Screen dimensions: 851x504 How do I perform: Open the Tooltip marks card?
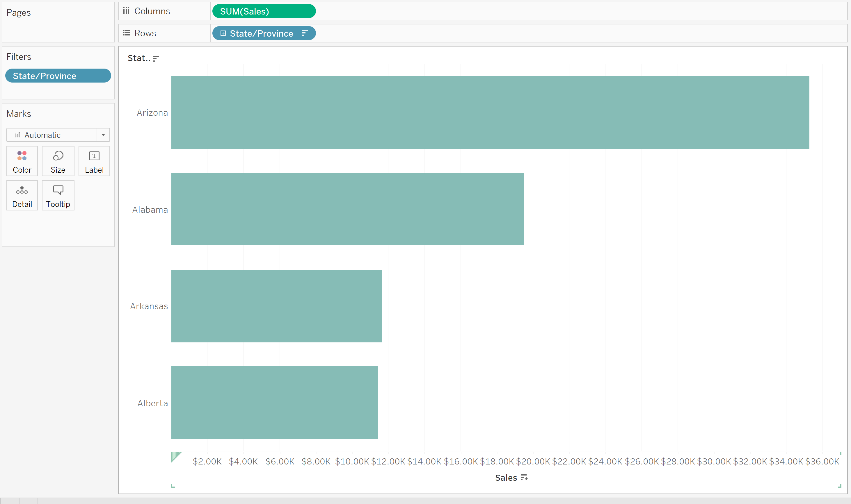click(58, 195)
